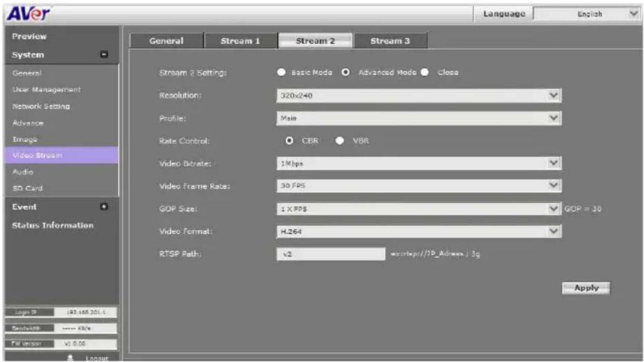
Task: Click the RTSP Path input field
Action: coord(331,254)
